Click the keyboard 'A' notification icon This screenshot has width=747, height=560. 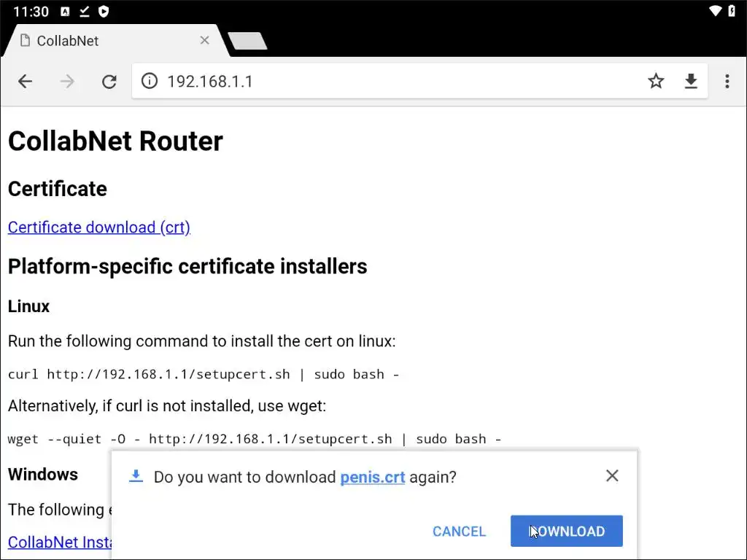click(65, 12)
